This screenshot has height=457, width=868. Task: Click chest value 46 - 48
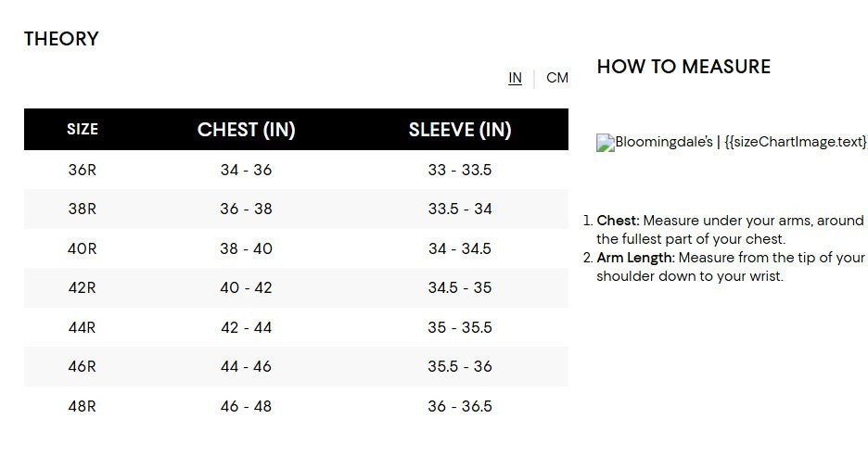(x=246, y=406)
